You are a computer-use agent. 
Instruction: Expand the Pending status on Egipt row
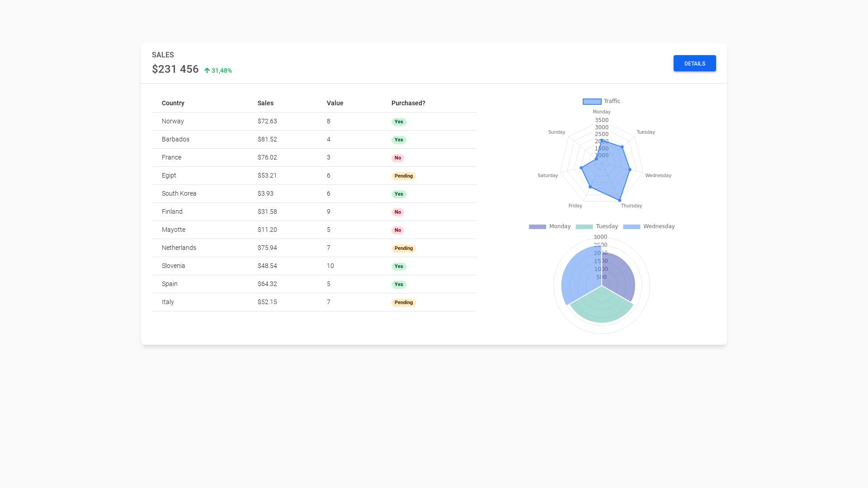[x=403, y=176]
